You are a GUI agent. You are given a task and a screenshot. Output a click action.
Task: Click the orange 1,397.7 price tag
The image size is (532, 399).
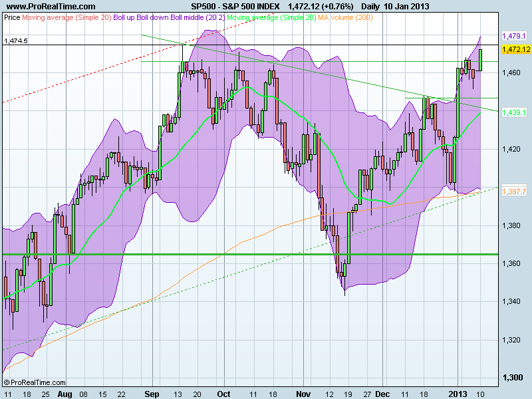point(514,192)
